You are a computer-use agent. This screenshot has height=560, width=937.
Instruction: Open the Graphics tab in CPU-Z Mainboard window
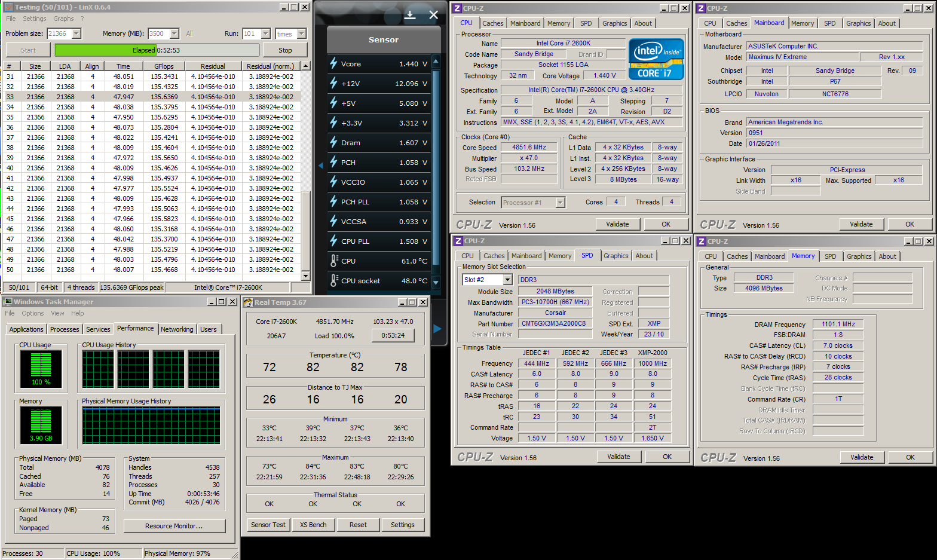858,23
